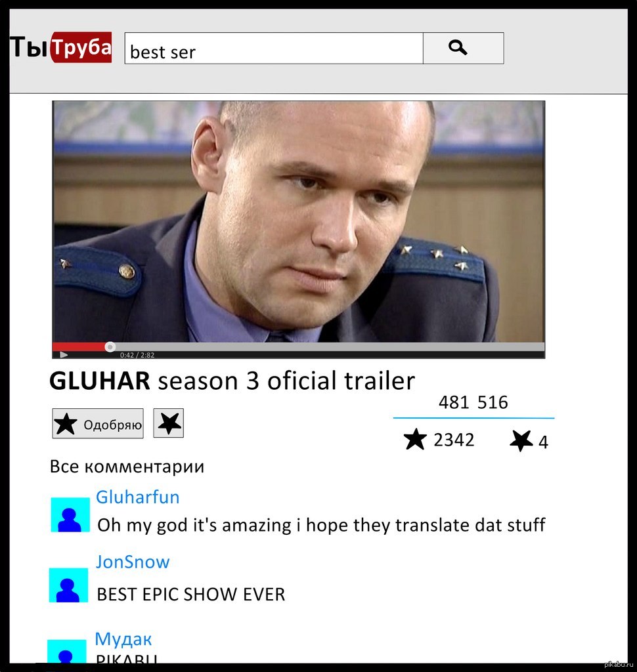Open the Gluharfun profile link

point(138,497)
